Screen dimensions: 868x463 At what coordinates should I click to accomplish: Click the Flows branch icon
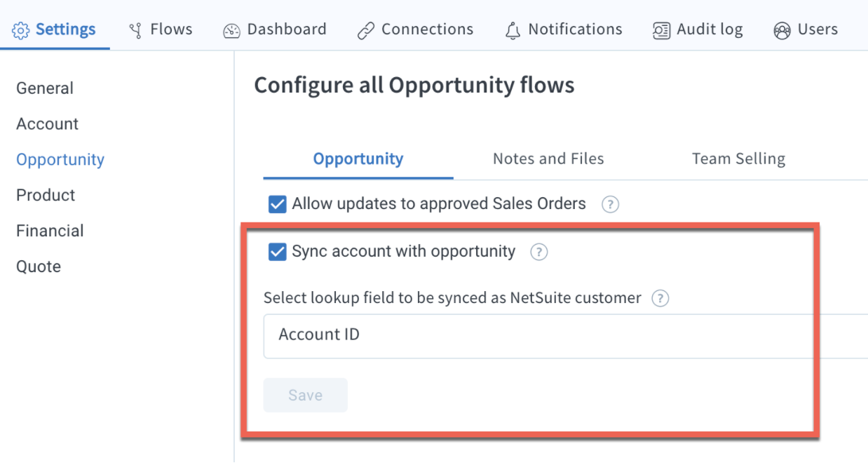pos(135,30)
